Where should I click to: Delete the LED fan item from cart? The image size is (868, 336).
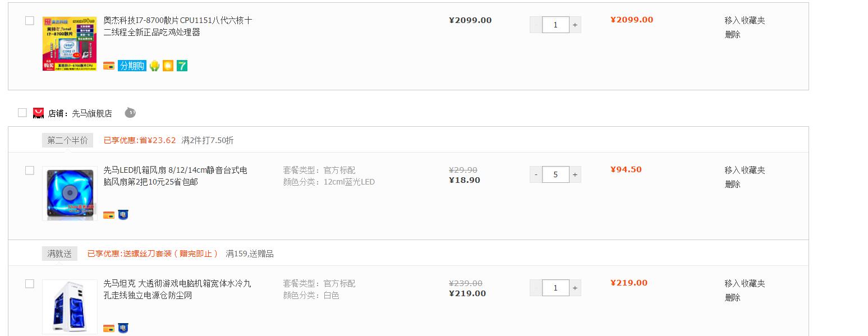732,184
